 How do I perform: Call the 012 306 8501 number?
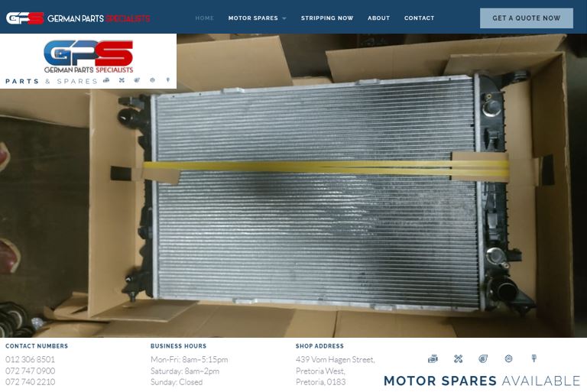(30, 359)
